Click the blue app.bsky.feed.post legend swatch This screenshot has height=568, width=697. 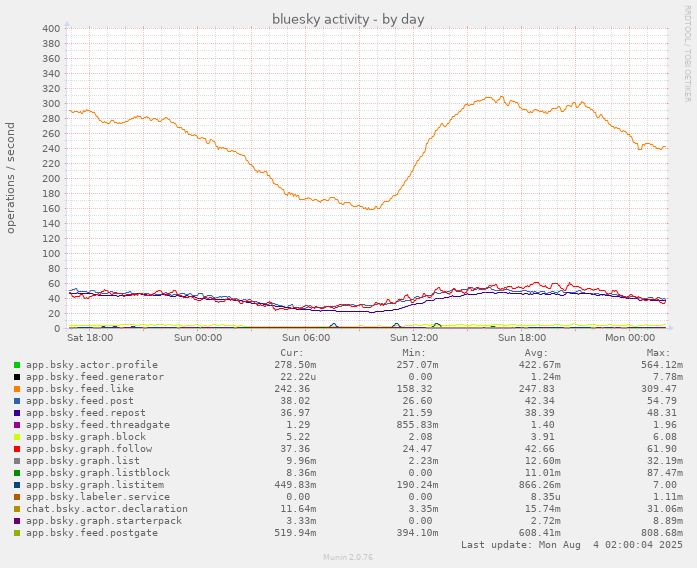tap(17, 401)
